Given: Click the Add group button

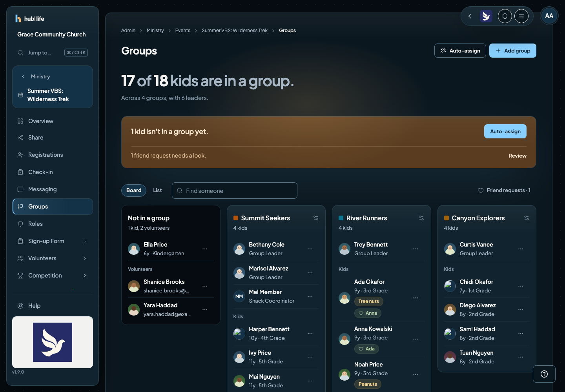Looking at the screenshot, I should (513, 51).
